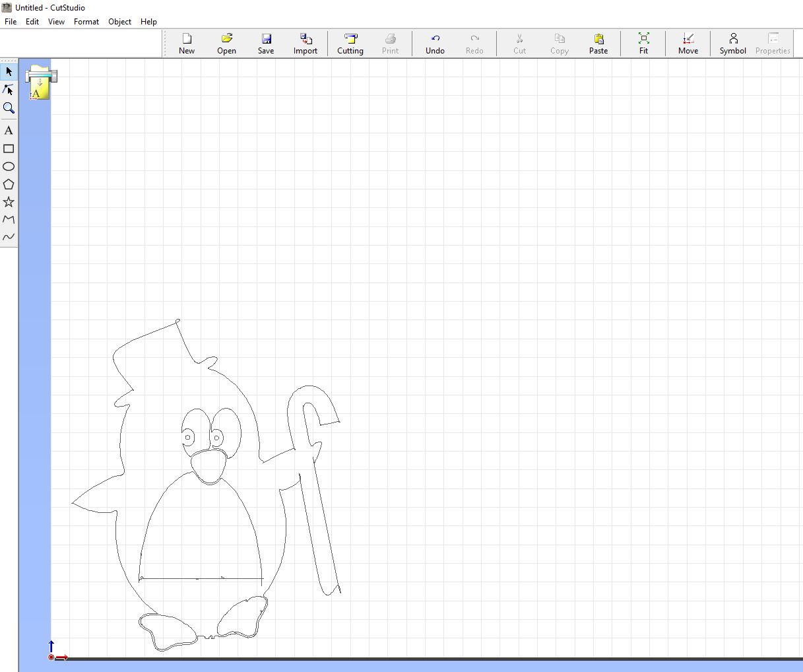803x672 pixels.
Task: Click the penguin's beak shape
Action: pos(209,466)
